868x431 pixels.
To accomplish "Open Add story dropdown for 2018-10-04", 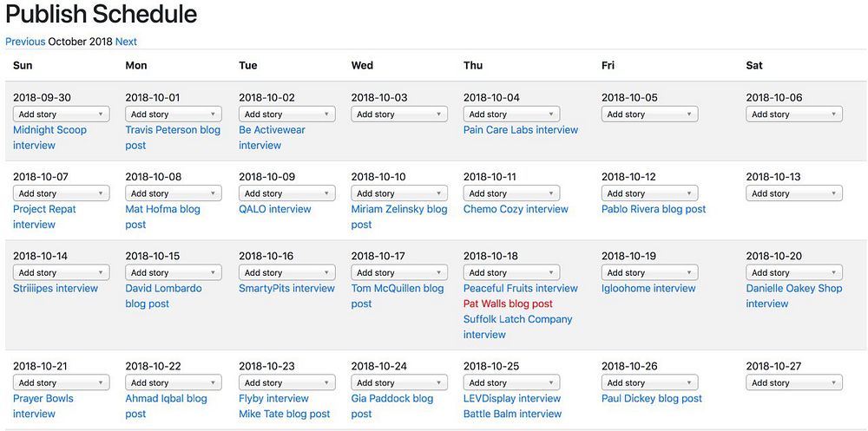I will [511, 114].
